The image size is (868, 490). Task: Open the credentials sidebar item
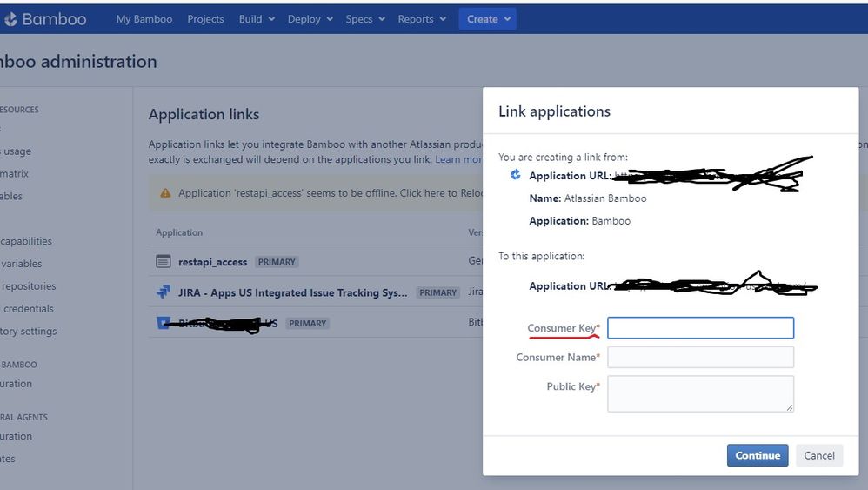[28, 308]
